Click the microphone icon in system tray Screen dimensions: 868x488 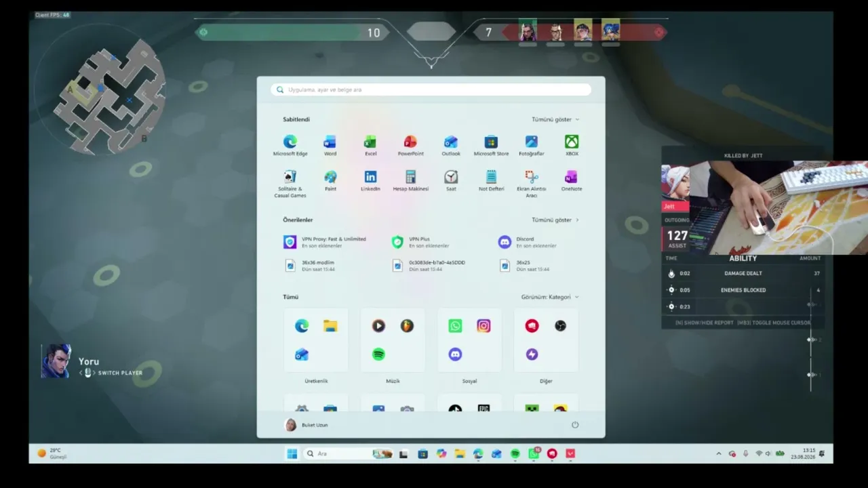pos(746,453)
